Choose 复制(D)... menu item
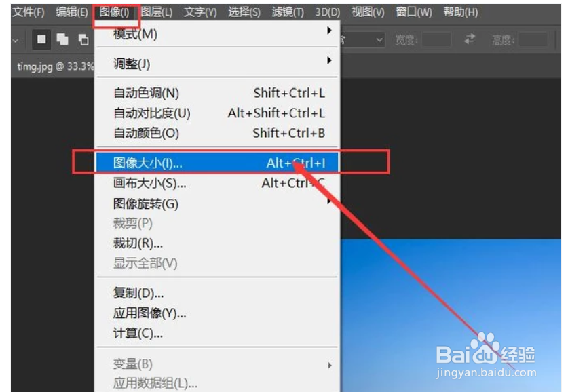 tap(217, 292)
